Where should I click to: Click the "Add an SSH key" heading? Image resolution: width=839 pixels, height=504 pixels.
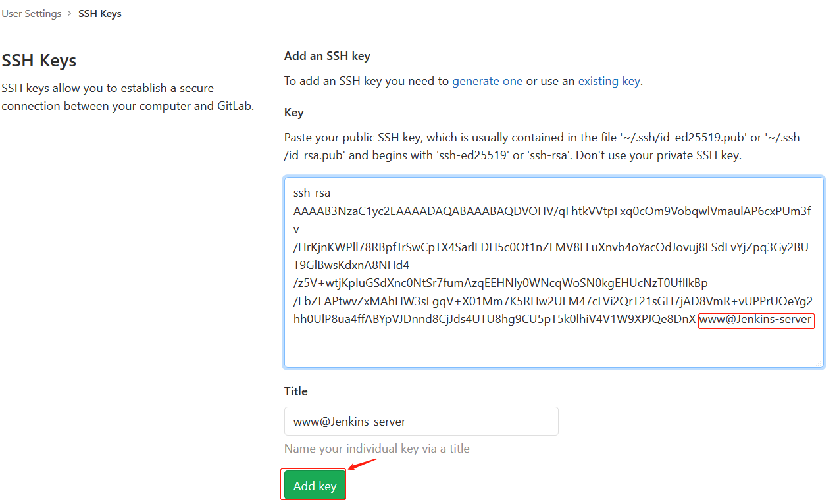point(327,56)
